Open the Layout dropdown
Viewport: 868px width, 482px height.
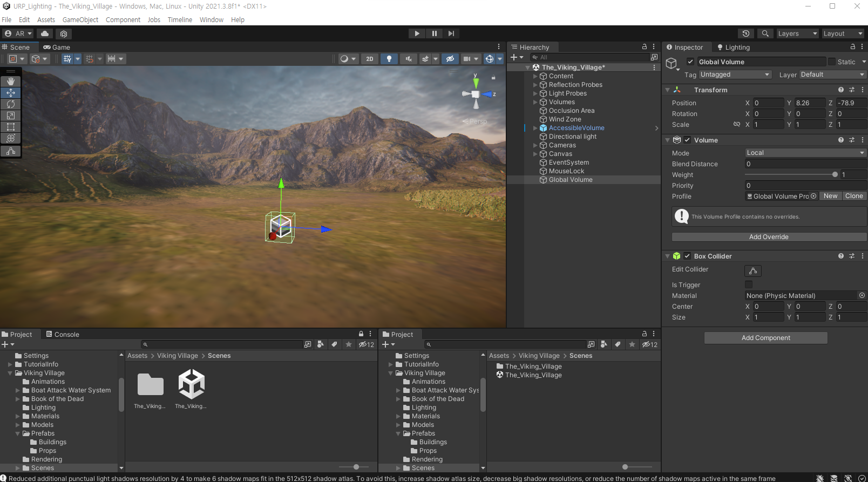843,33
